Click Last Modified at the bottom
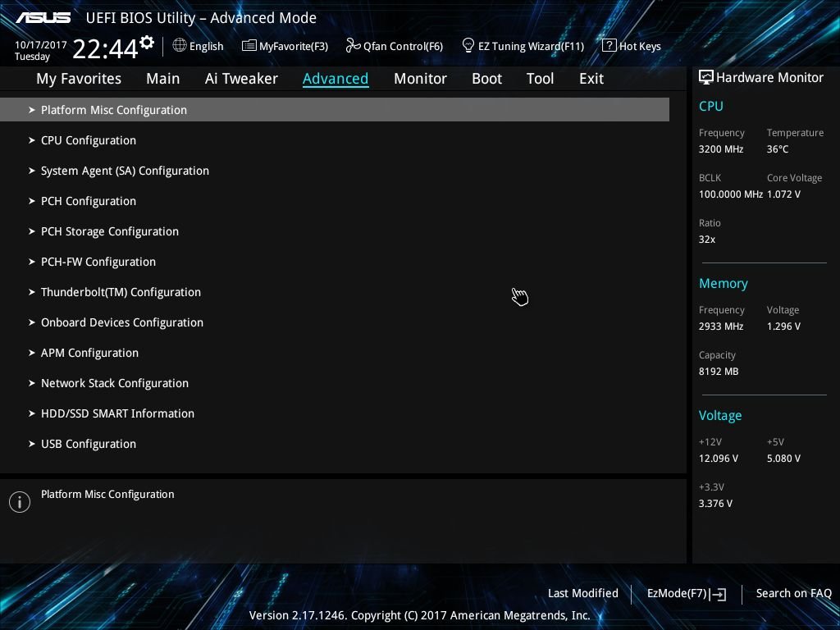Viewport: 840px width, 630px height. [583, 594]
